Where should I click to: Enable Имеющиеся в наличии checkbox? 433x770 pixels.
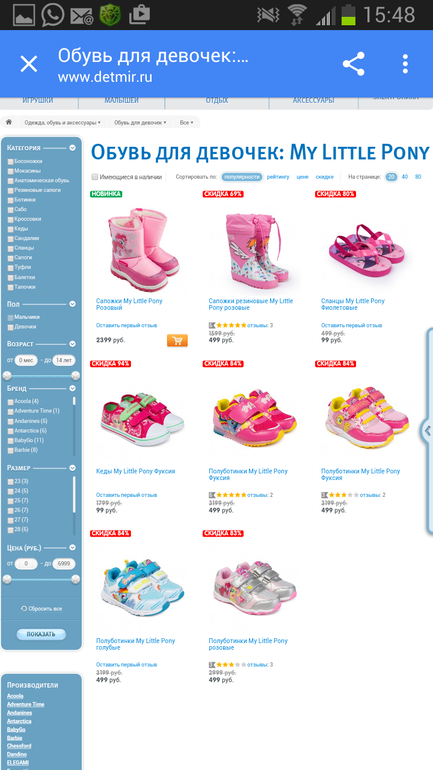pos(95,177)
